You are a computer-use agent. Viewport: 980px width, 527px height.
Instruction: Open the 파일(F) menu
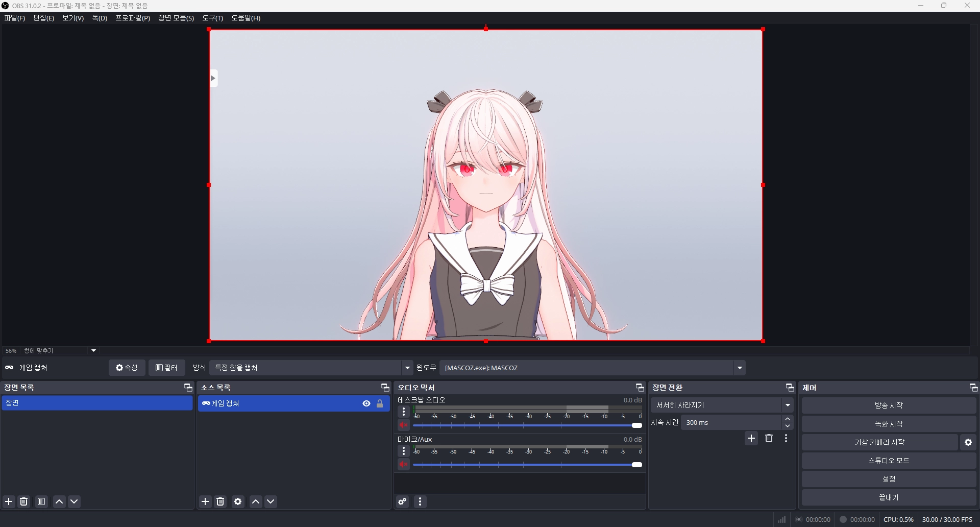click(x=15, y=18)
